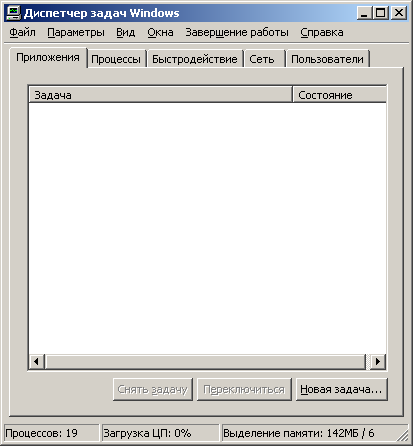Minimize the Task Manager window

(x=365, y=13)
